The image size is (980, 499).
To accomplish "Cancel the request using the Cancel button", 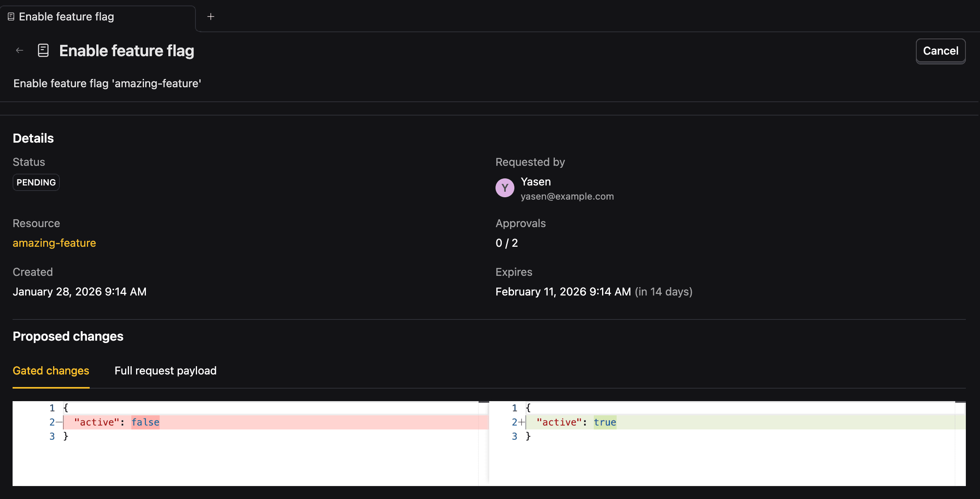I will click(940, 51).
